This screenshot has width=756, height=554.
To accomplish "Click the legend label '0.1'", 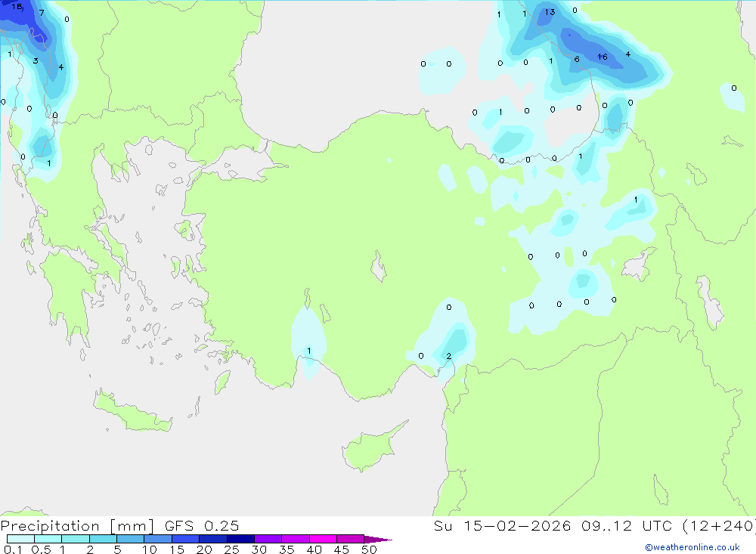I will coord(13,549).
